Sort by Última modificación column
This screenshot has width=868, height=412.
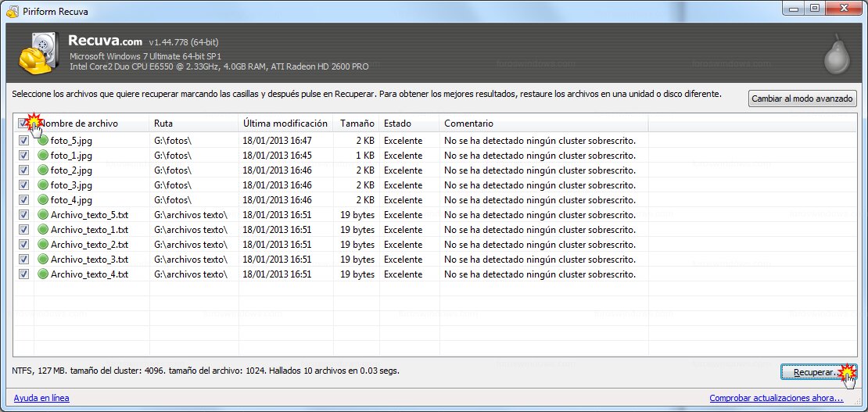click(285, 124)
